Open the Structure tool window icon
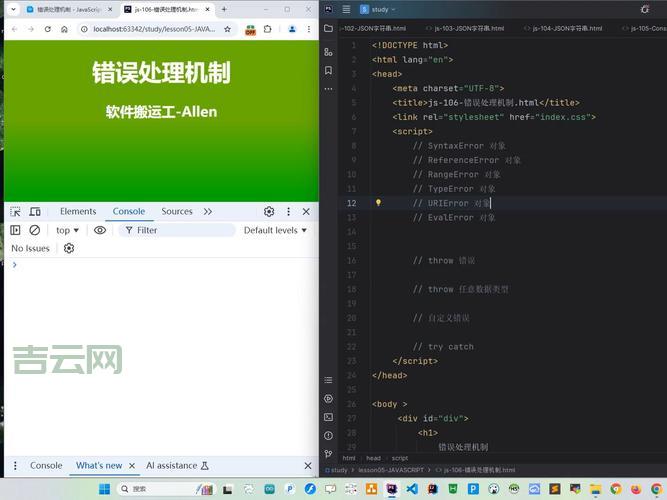The width and height of the screenshot is (667, 500). (328, 52)
